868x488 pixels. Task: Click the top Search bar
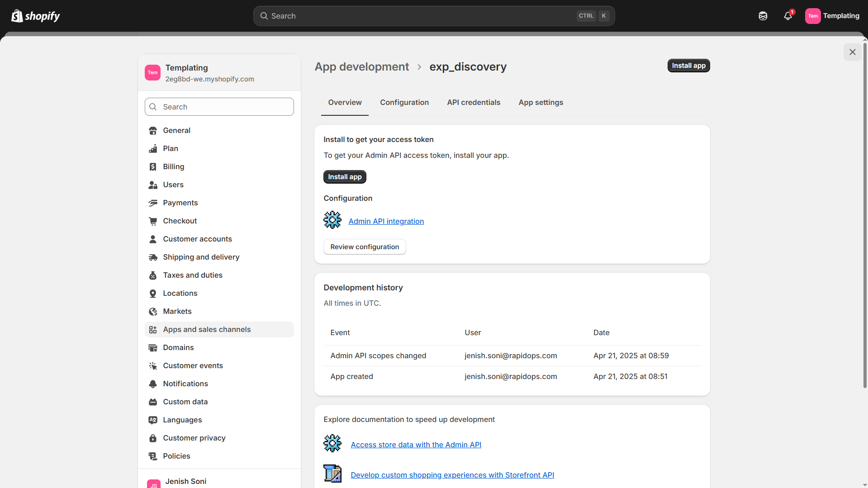434,16
